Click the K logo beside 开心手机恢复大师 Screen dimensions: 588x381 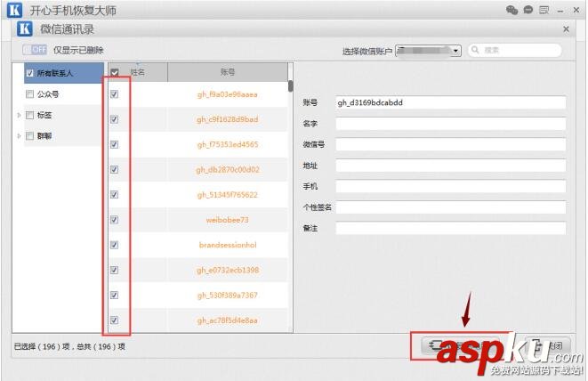(x=14, y=10)
